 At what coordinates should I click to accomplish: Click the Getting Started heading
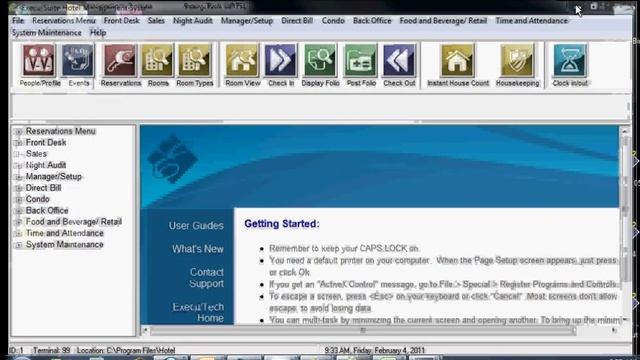pyautogui.click(x=282, y=224)
